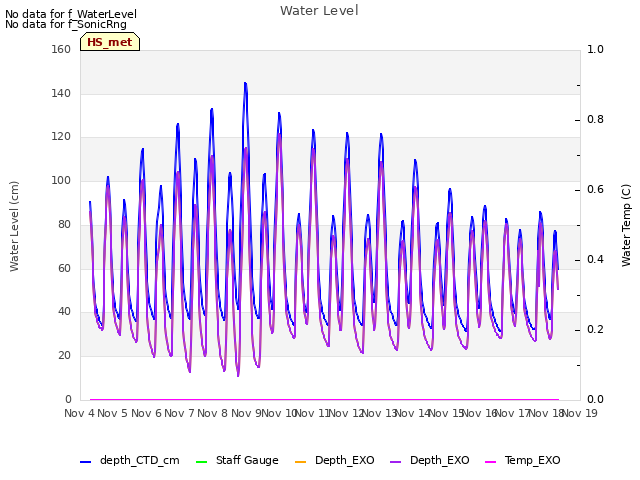The image size is (640, 480).
Task: Click the Nov 4 x-axis tick label
Action: [79, 413]
